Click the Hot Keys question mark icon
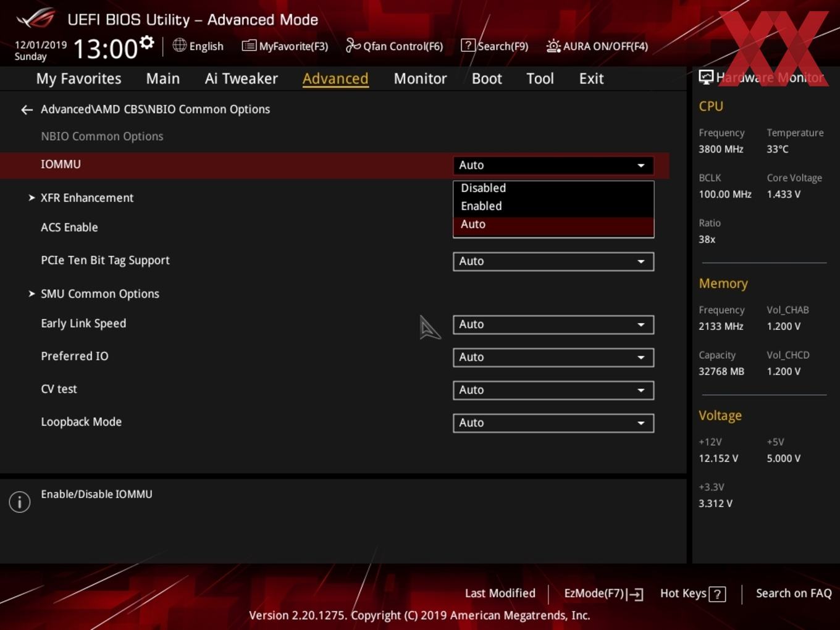The width and height of the screenshot is (840, 630). (717, 594)
